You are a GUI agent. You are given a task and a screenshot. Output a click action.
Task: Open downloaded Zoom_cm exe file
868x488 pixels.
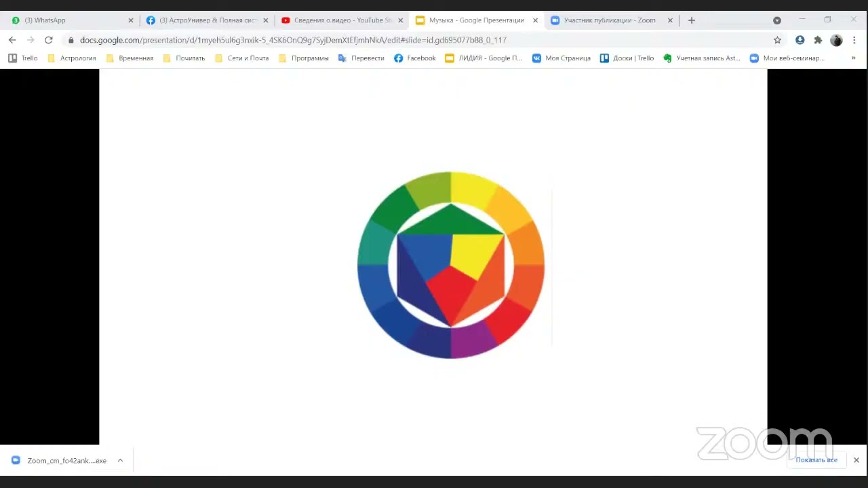[x=60, y=460]
